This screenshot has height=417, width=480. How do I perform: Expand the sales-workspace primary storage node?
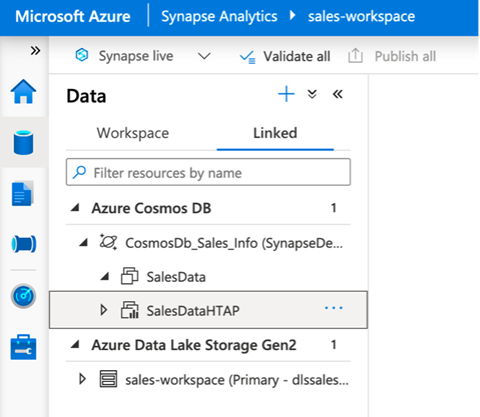(82, 379)
